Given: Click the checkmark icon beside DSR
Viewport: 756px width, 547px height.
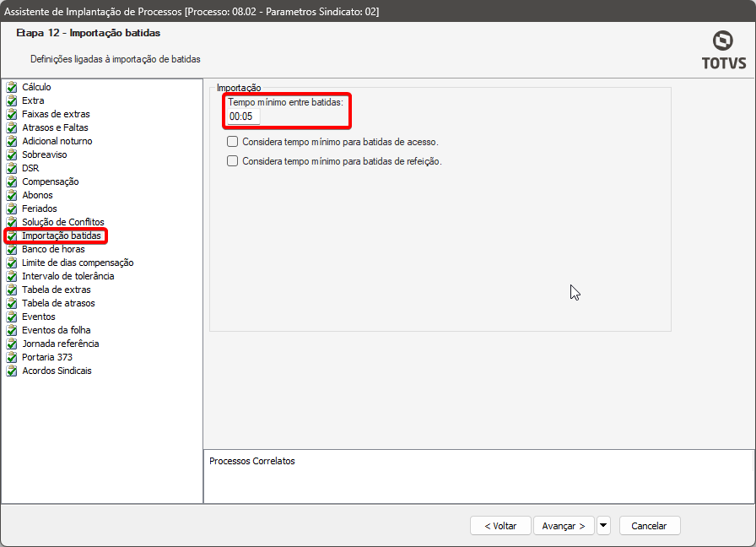Looking at the screenshot, I should pyautogui.click(x=12, y=168).
